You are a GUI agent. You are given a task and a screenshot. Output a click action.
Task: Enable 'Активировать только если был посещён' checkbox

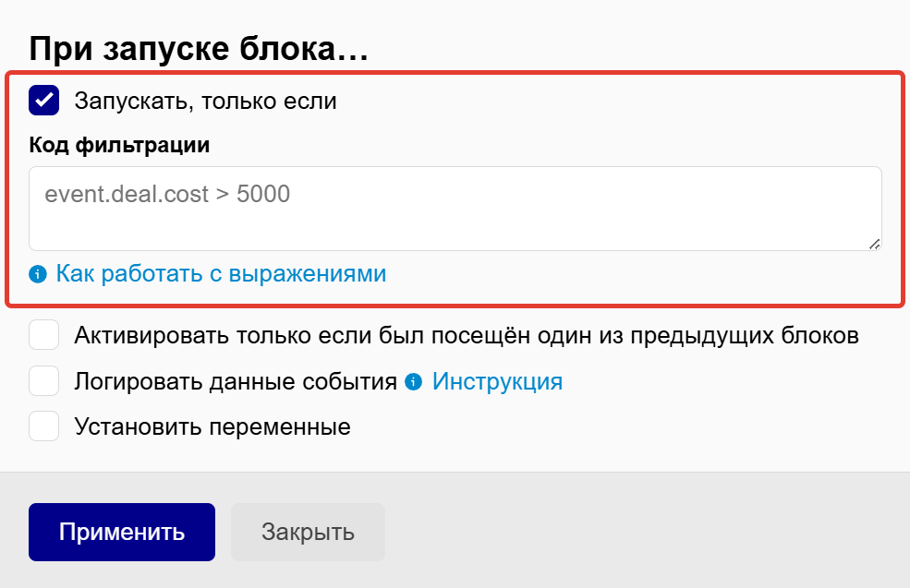click(x=44, y=334)
